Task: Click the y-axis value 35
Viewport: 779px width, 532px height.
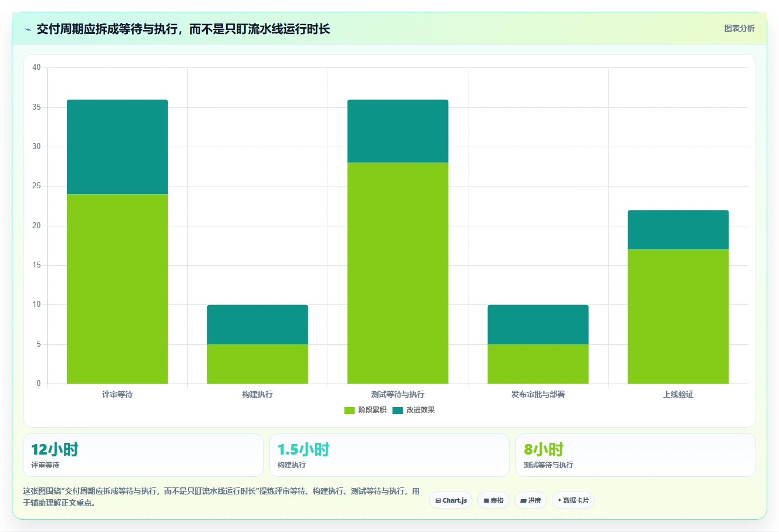Action: point(36,107)
